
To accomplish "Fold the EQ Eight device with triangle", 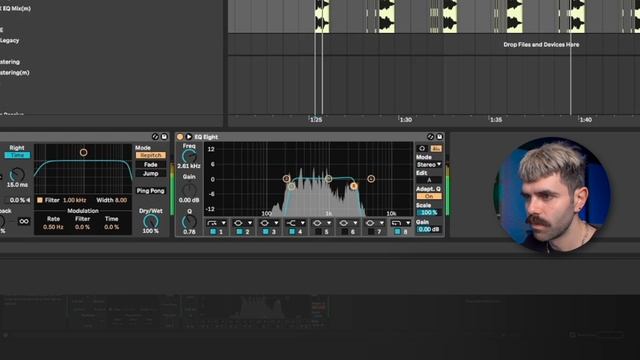I will tap(189, 137).
